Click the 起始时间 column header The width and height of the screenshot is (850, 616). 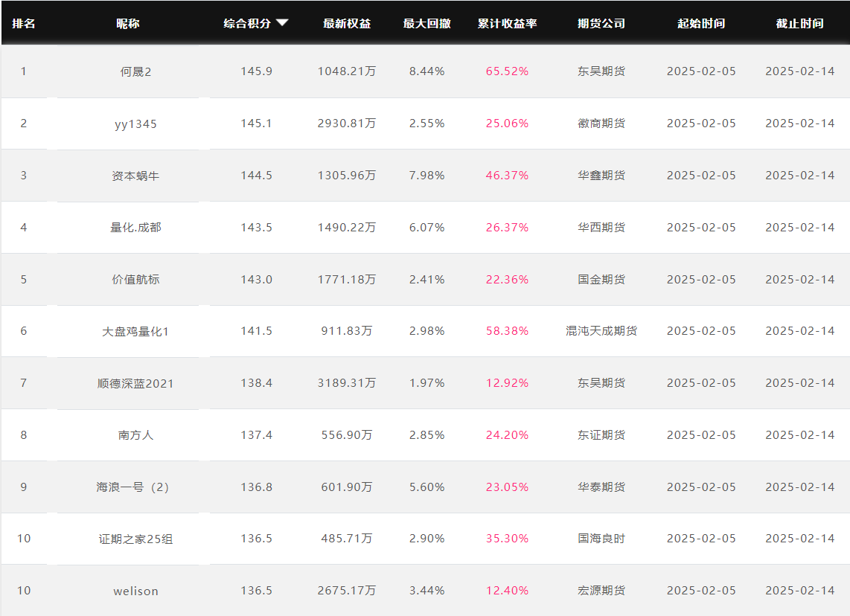click(701, 23)
